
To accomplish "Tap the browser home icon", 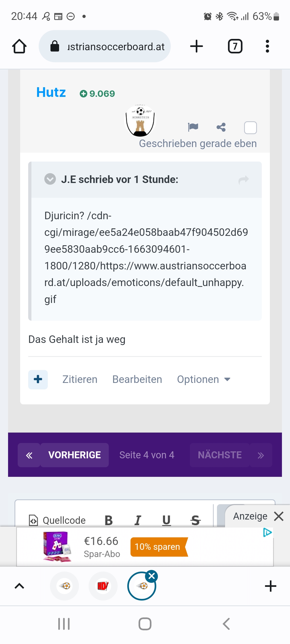I will click(x=19, y=46).
